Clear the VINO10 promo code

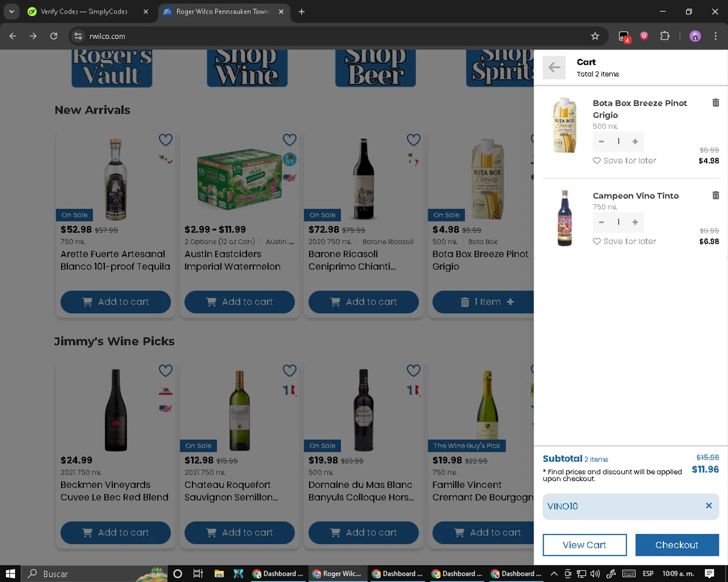pos(709,505)
